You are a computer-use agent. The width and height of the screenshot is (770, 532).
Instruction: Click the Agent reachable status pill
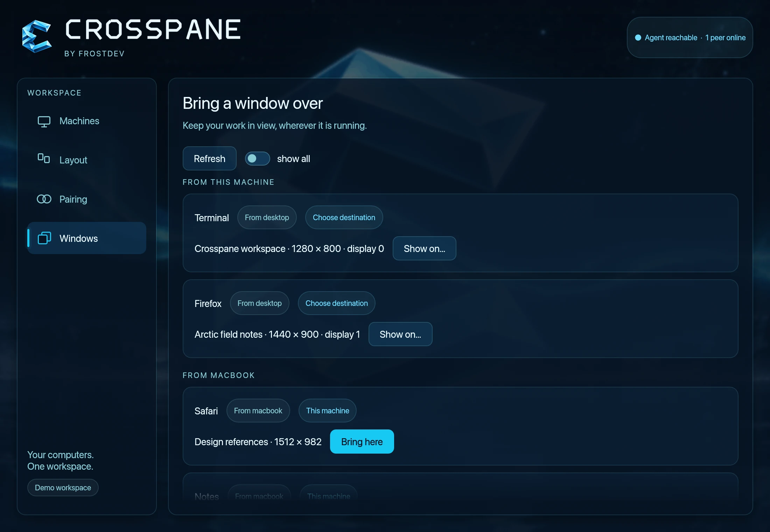(x=690, y=37)
